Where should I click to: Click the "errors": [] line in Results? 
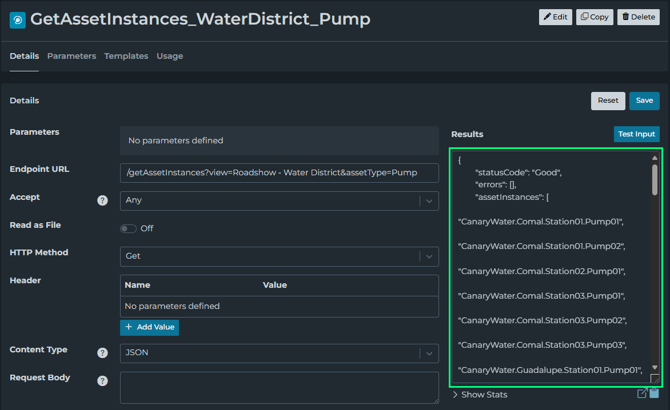point(496,185)
